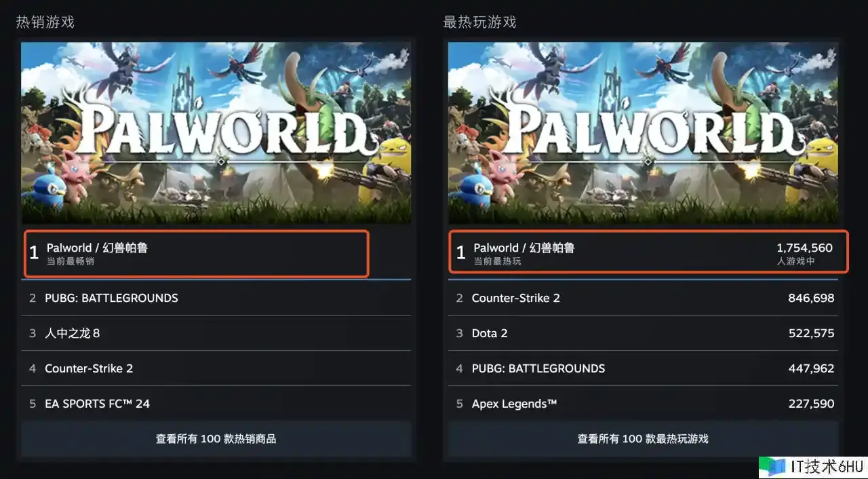Open Counter-Strike 2 in most played list
868x479 pixels.
(x=643, y=298)
